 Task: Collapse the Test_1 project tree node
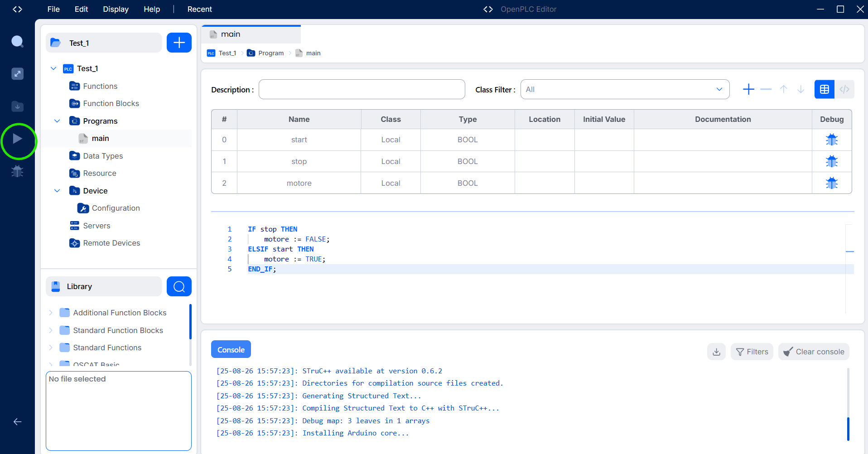coord(53,68)
